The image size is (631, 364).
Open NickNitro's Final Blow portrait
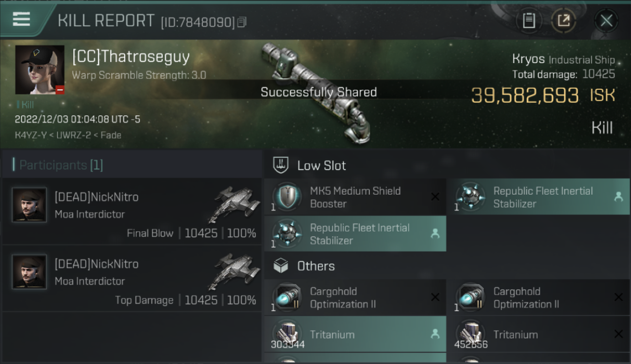[x=29, y=205]
